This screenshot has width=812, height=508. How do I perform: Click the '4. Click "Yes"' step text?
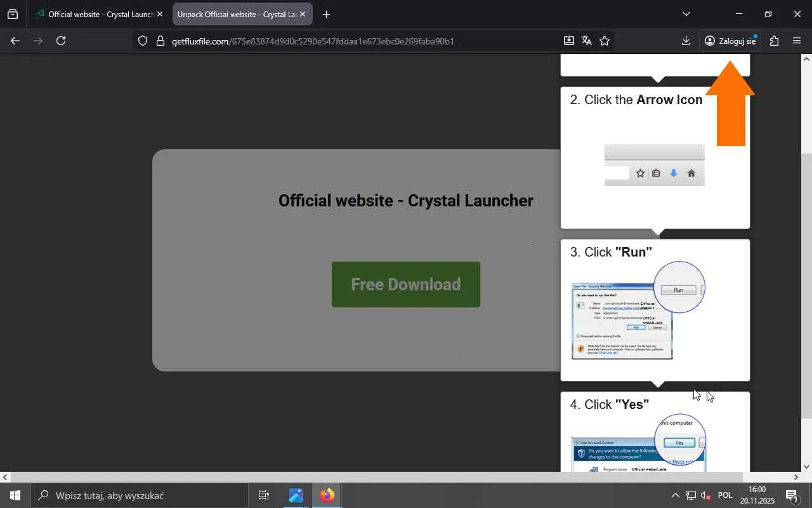click(610, 404)
